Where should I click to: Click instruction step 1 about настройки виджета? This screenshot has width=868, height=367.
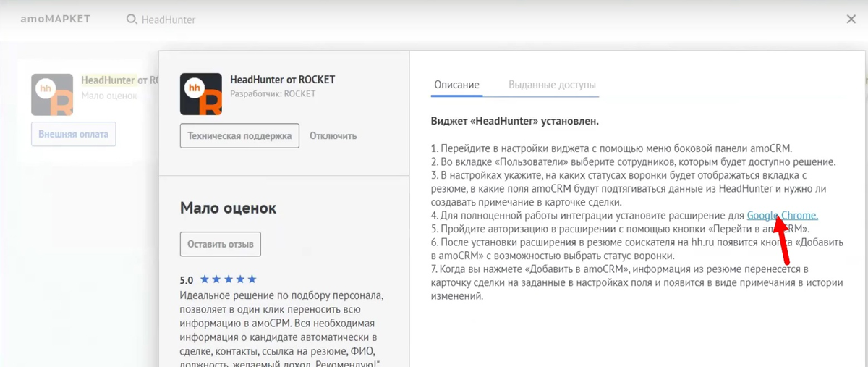(x=611, y=148)
